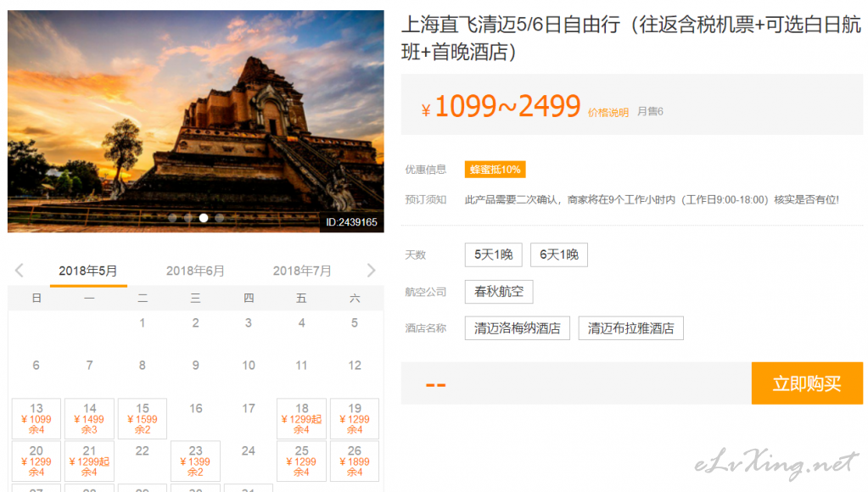Select the active third carousel dot
The image size is (868, 492).
[x=204, y=218]
